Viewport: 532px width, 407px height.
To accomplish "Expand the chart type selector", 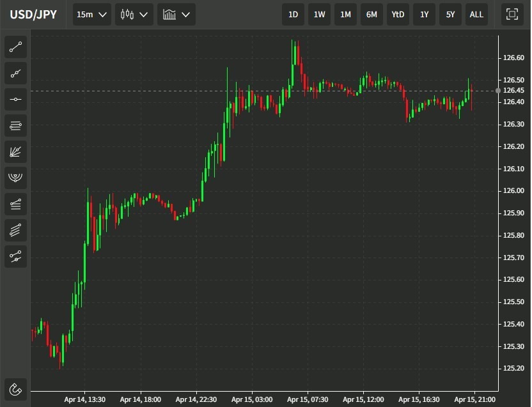I will (x=176, y=14).
